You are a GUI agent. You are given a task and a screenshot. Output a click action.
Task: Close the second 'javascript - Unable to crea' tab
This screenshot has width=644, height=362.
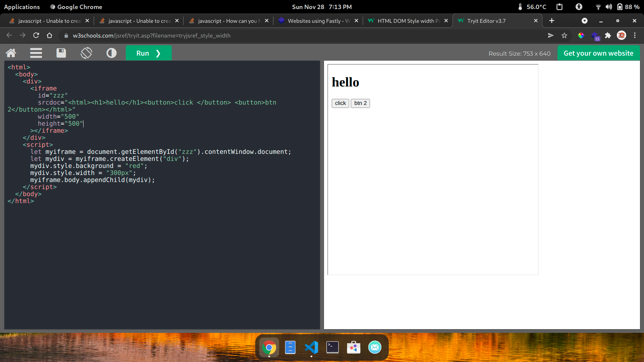tap(177, 21)
